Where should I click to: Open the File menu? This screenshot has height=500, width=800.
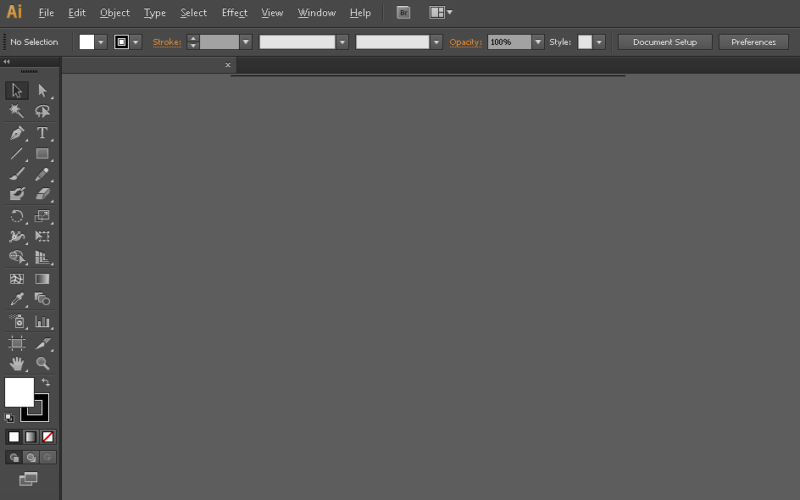click(x=46, y=13)
